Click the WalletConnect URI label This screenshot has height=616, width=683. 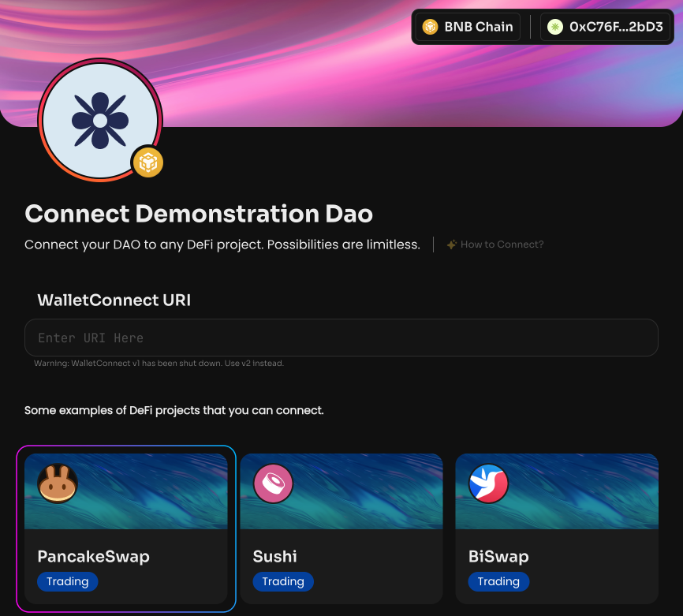pos(114,301)
